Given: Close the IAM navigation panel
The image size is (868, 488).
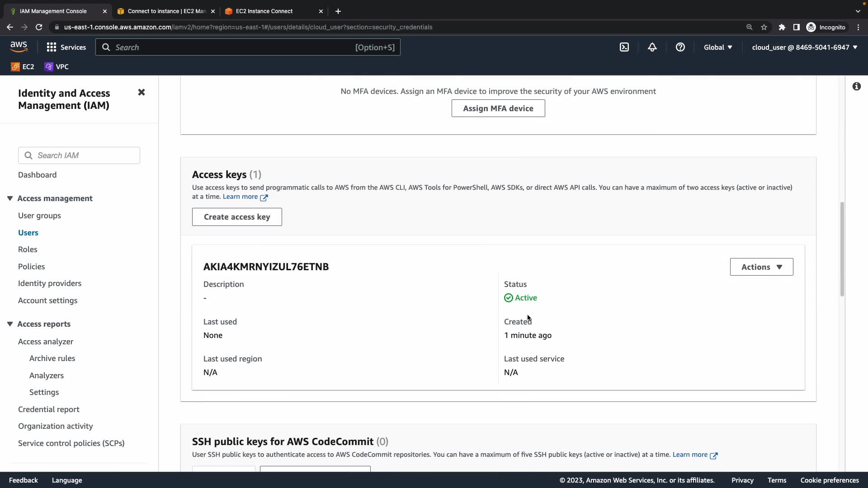Looking at the screenshot, I should click(142, 93).
